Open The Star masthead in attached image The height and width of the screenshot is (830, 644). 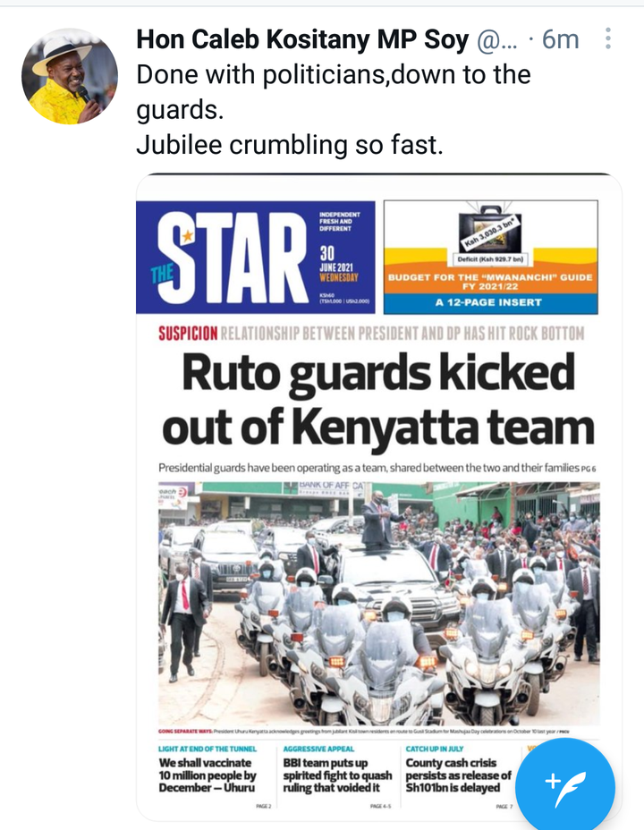pos(256,258)
